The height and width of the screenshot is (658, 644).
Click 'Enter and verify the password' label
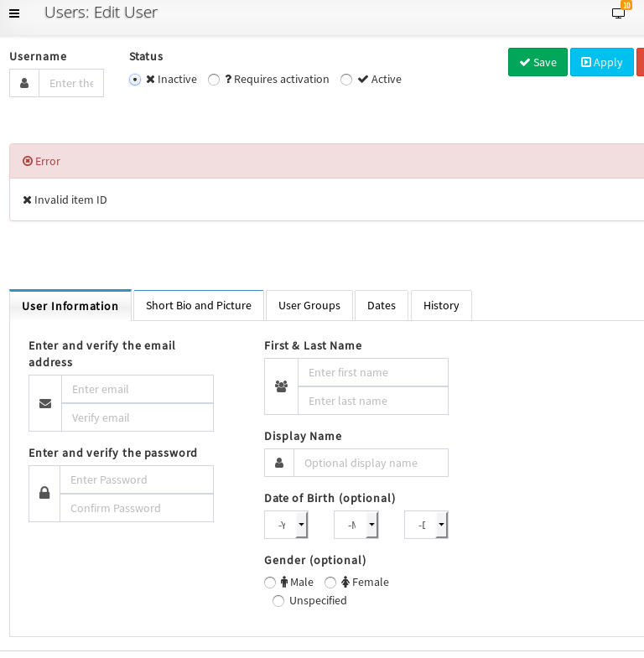click(113, 453)
